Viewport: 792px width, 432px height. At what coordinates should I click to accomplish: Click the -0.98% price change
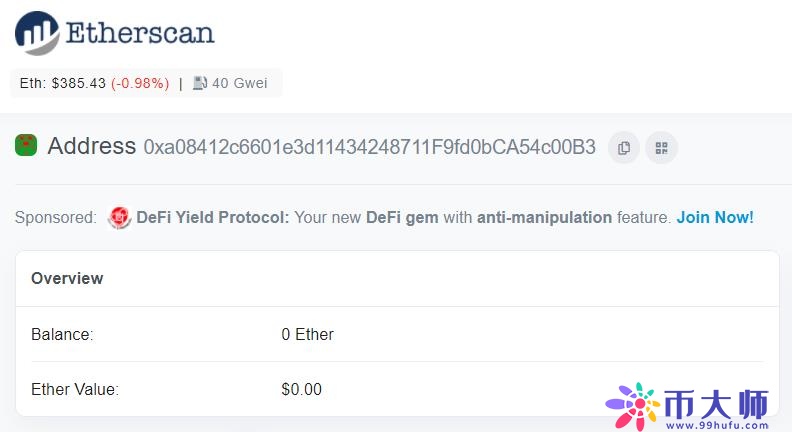pyautogui.click(x=140, y=83)
